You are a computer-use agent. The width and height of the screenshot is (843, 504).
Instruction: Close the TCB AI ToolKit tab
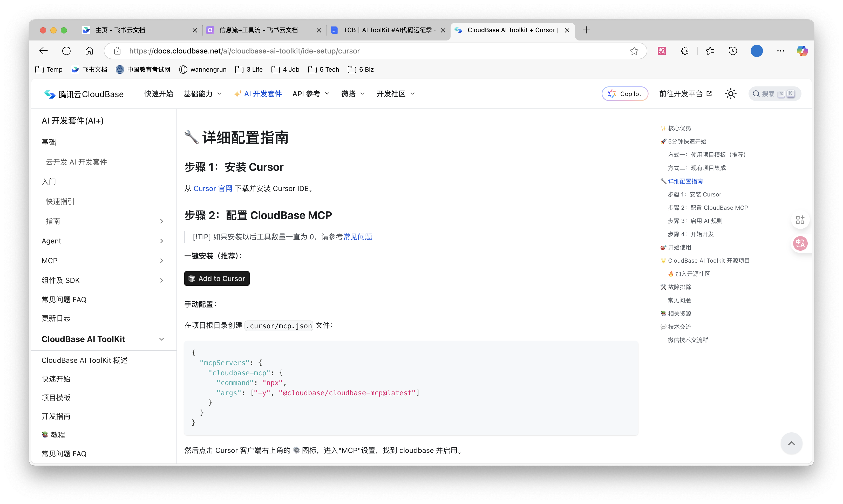(443, 30)
